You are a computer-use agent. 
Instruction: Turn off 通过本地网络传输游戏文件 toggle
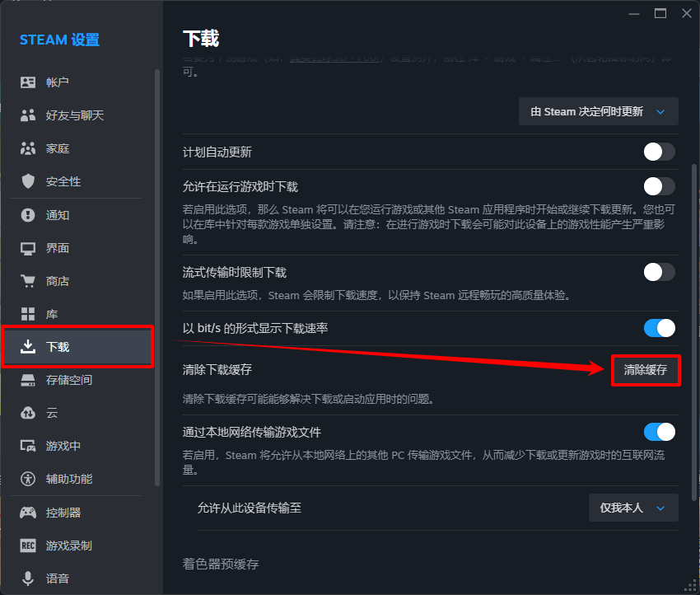click(659, 432)
